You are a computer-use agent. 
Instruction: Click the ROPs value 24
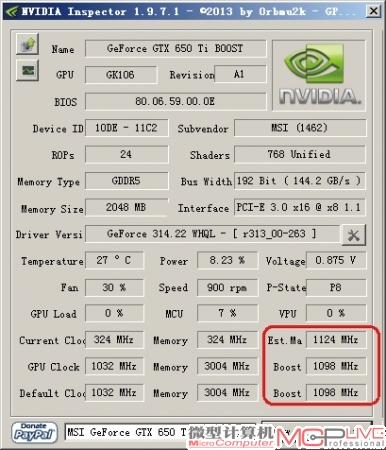[127, 154]
